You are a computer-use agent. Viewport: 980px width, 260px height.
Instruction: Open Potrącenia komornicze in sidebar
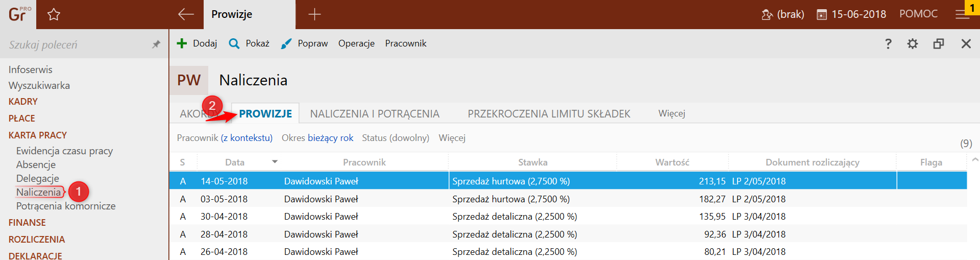click(66, 206)
